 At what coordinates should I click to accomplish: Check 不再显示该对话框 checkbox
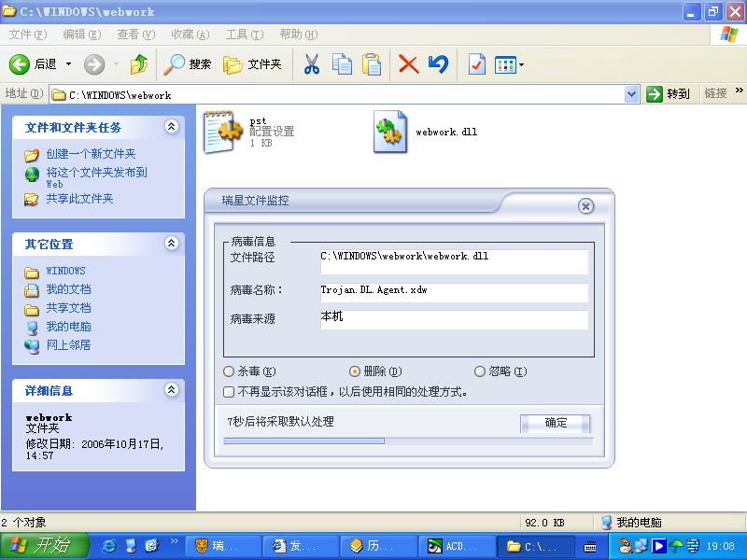(x=229, y=392)
